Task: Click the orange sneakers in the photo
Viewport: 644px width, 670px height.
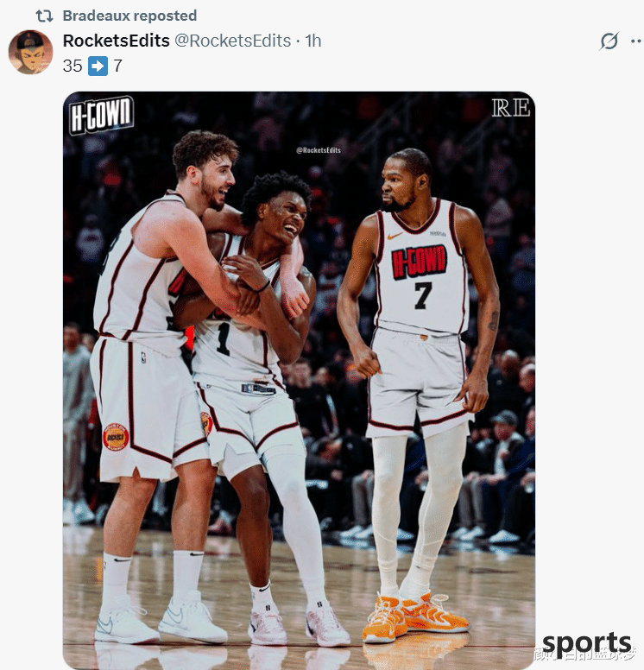Action: (415, 617)
